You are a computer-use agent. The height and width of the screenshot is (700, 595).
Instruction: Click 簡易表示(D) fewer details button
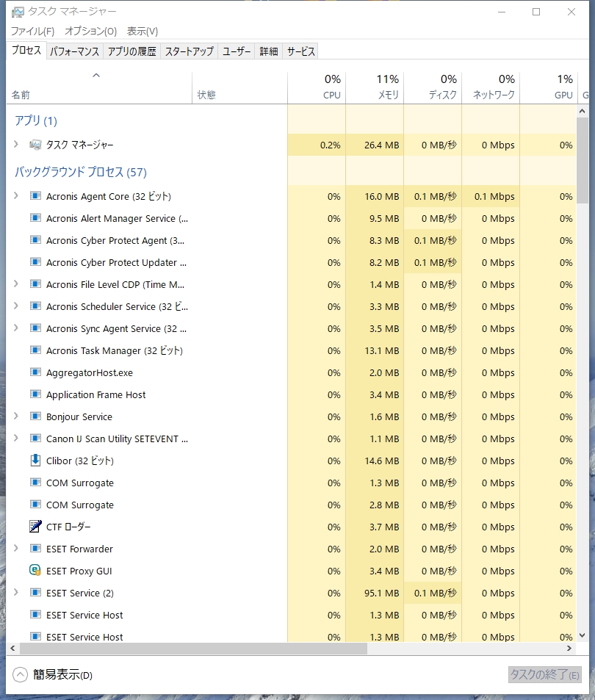tap(53, 674)
